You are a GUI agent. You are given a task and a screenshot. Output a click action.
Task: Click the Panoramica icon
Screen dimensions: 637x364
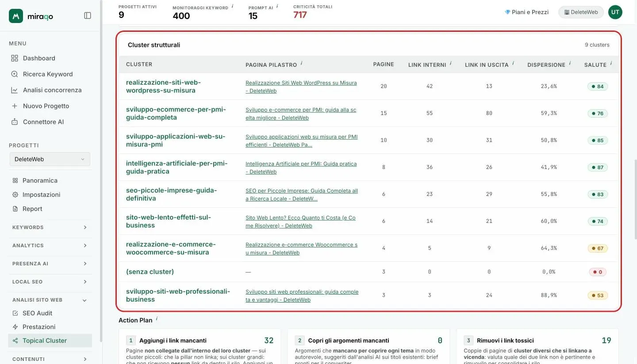[15, 180]
